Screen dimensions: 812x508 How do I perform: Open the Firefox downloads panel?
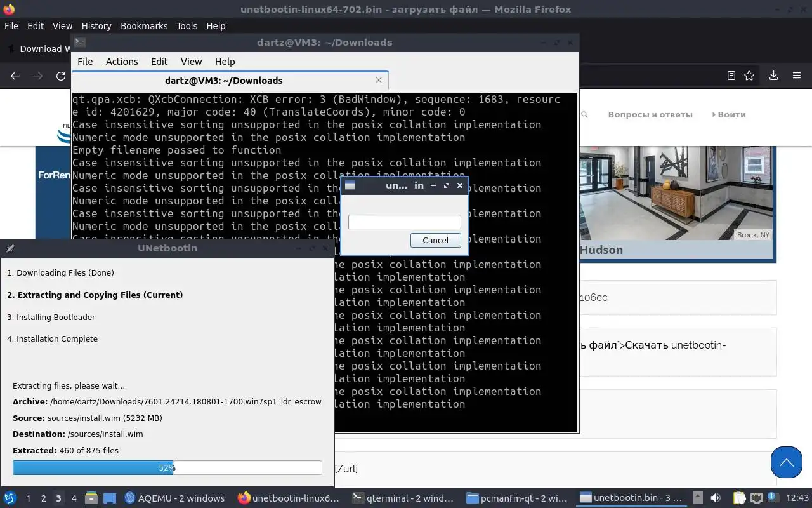point(773,76)
